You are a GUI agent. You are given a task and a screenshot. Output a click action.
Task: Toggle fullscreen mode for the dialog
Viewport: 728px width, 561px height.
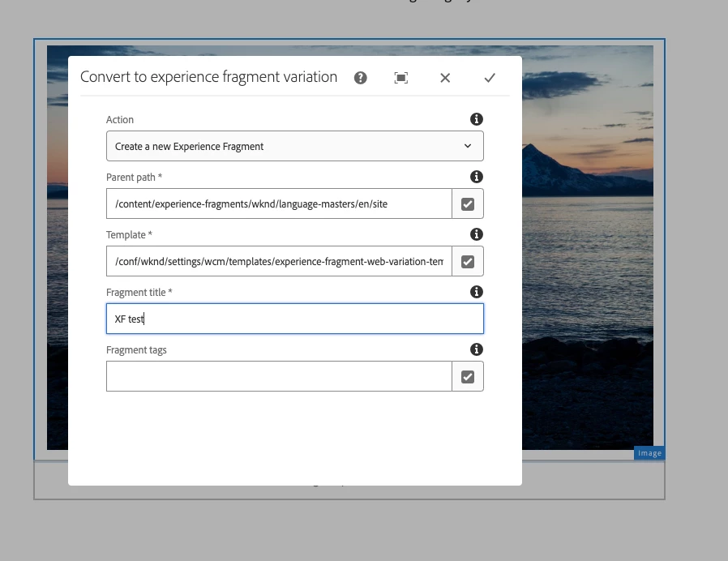pyautogui.click(x=401, y=78)
